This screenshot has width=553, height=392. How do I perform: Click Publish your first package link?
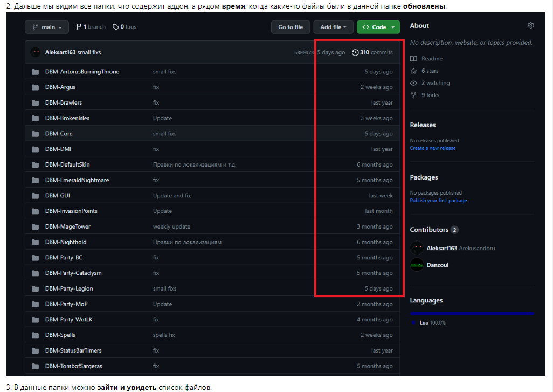coord(438,201)
